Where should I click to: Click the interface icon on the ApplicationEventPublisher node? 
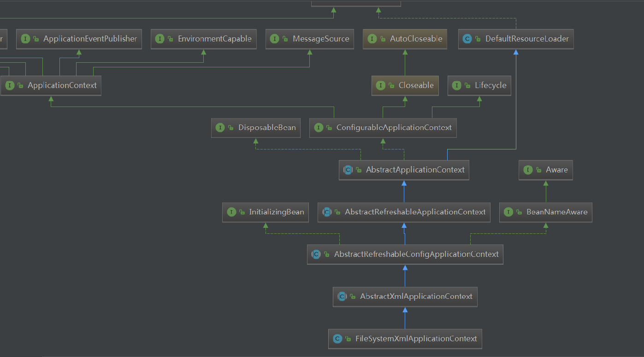(x=25, y=39)
